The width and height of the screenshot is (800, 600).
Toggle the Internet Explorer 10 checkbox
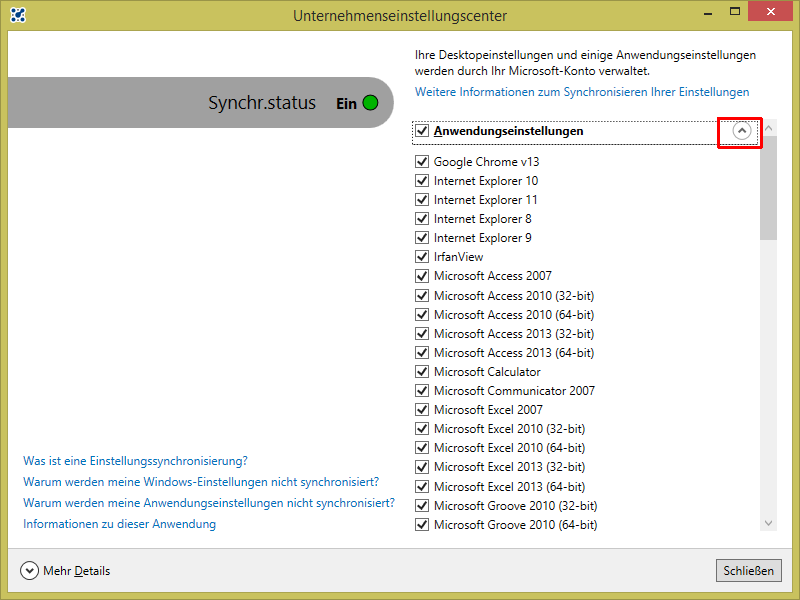(x=422, y=181)
